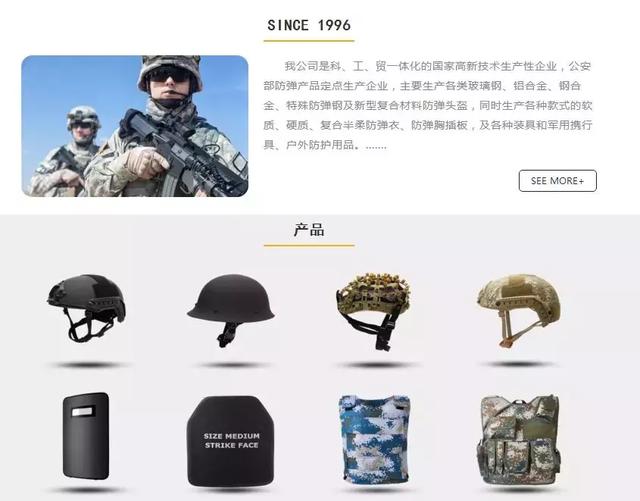Click the SINCE 1996 heading

pyautogui.click(x=309, y=25)
